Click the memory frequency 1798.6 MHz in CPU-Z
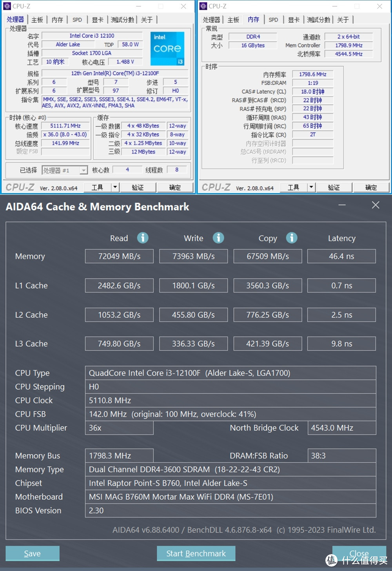This screenshot has width=392, height=571. 313,74
